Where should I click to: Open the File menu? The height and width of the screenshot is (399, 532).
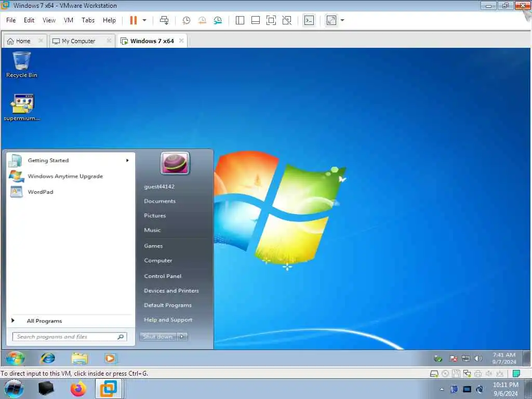11,20
